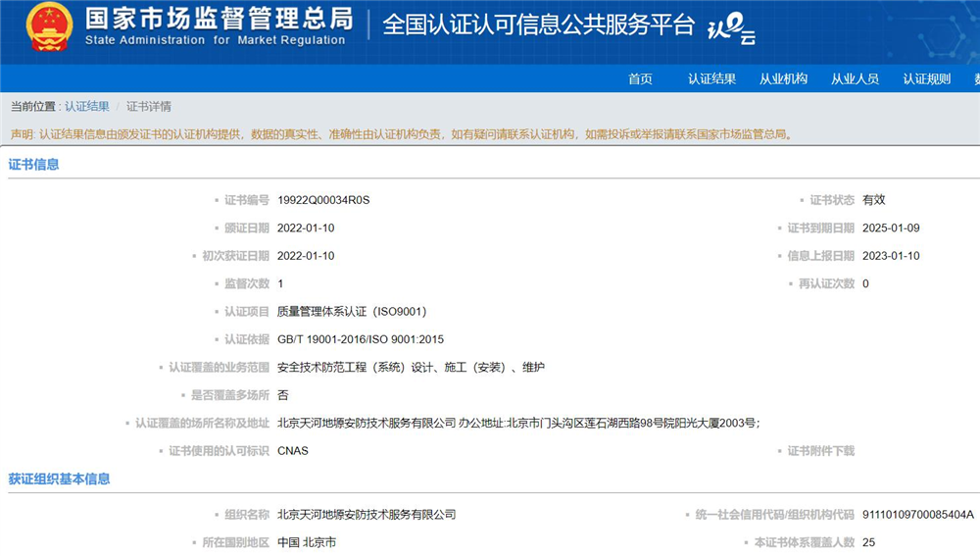Click the 证书附件下载 label
The height and width of the screenshot is (556, 980).
tap(821, 451)
